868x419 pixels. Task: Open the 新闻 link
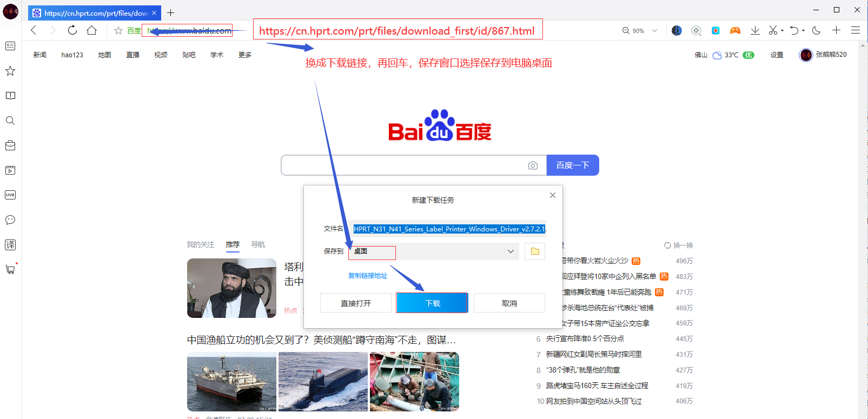pyautogui.click(x=39, y=55)
